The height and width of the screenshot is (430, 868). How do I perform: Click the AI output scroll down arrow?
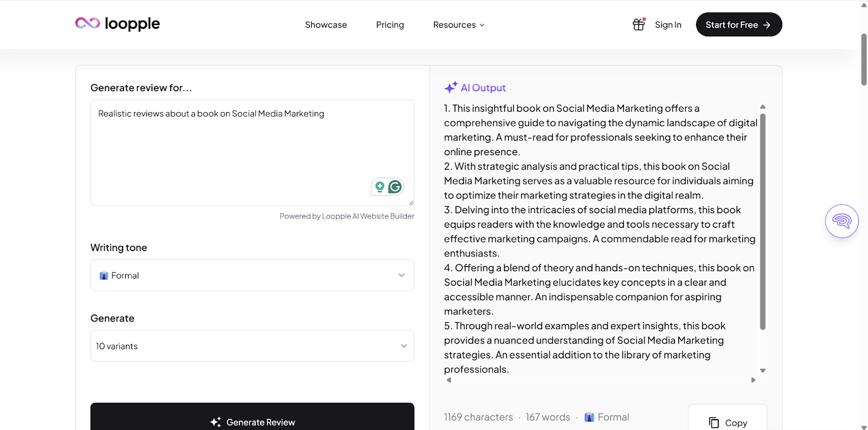coord(763,371)
